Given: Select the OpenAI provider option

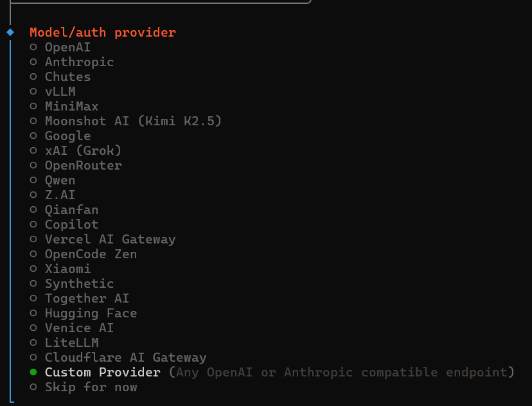Looking at the screenshot, I should [x=67, y=47].
